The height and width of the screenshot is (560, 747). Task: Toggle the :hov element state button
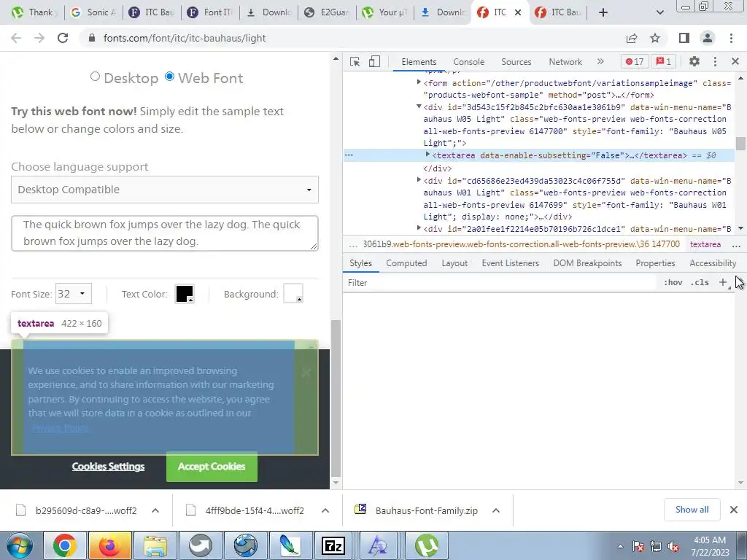click(x=673, y=282)
